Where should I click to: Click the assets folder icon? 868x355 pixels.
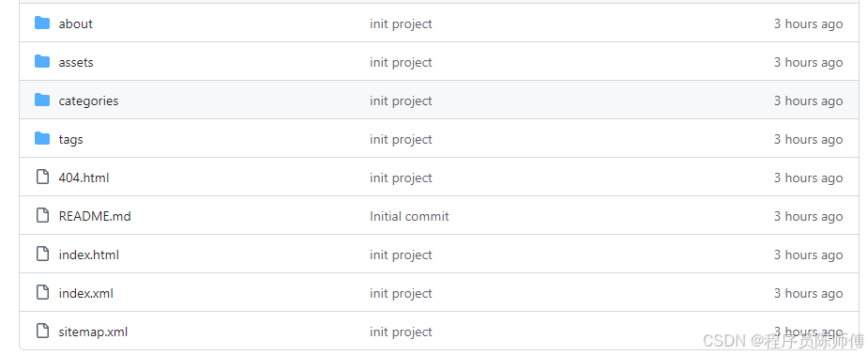(42, 61)
